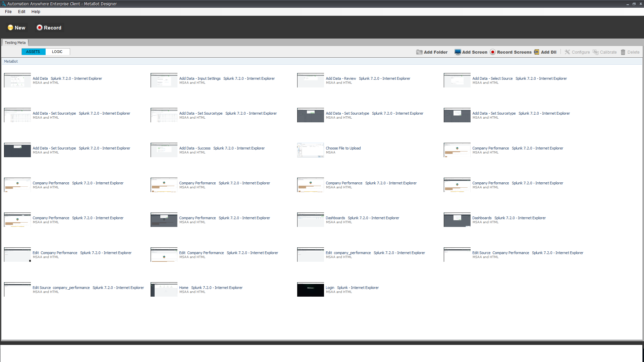The width and height of the screenshot is (644, 362).
Task: Click the Calibrate icon
Action: [x=596, y=52]
